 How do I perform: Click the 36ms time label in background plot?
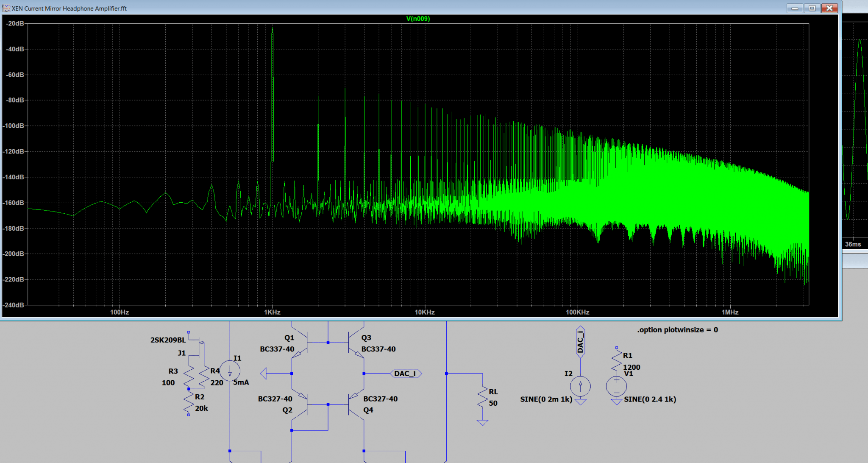(853, 244)
